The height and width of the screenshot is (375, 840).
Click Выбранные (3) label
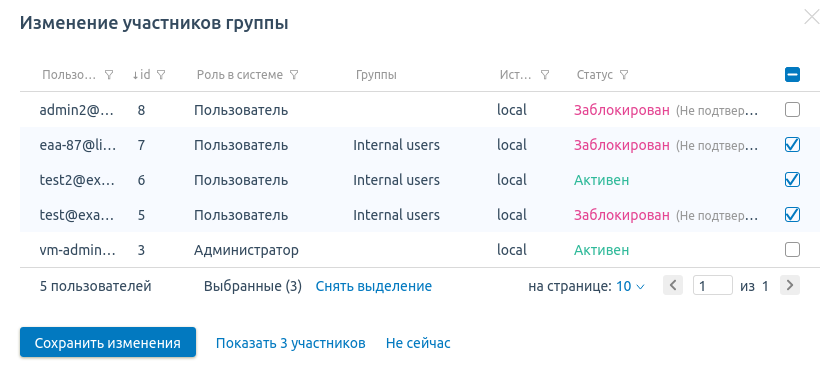pos(253,286)
